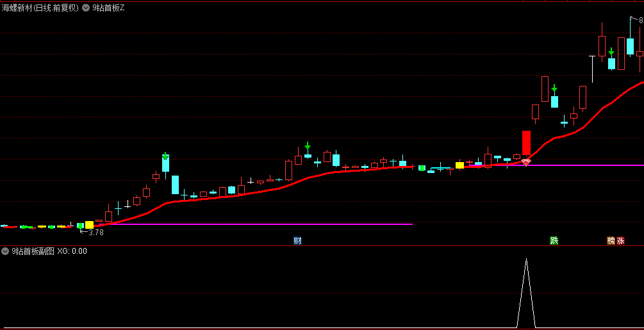
Task: Select solid red candle above the diamond signal
Action: pos(526,144)
